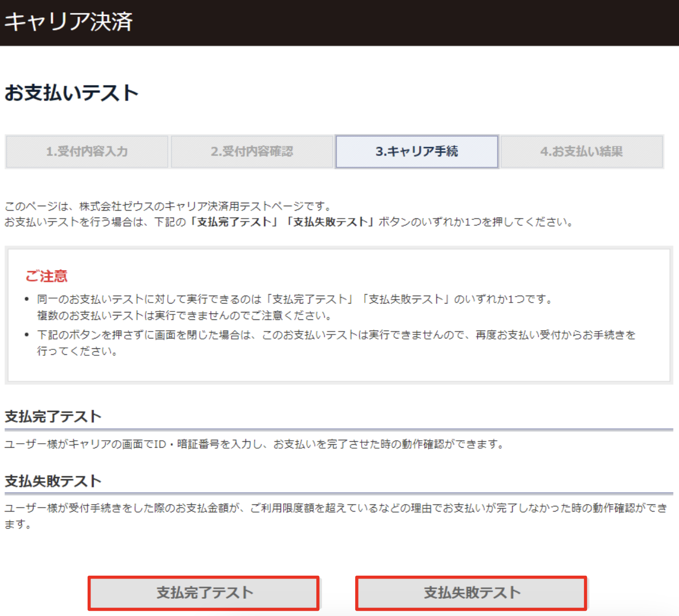The image size is (679, 616).
Task: Click the 支払完了テスト button
Action: tap(204, 593)
